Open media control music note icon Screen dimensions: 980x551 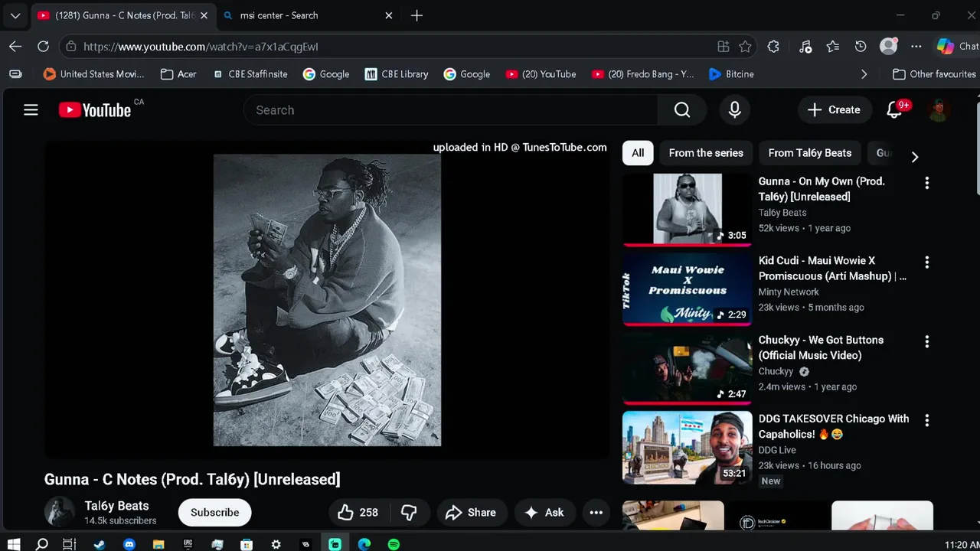[x=805, y=47]
